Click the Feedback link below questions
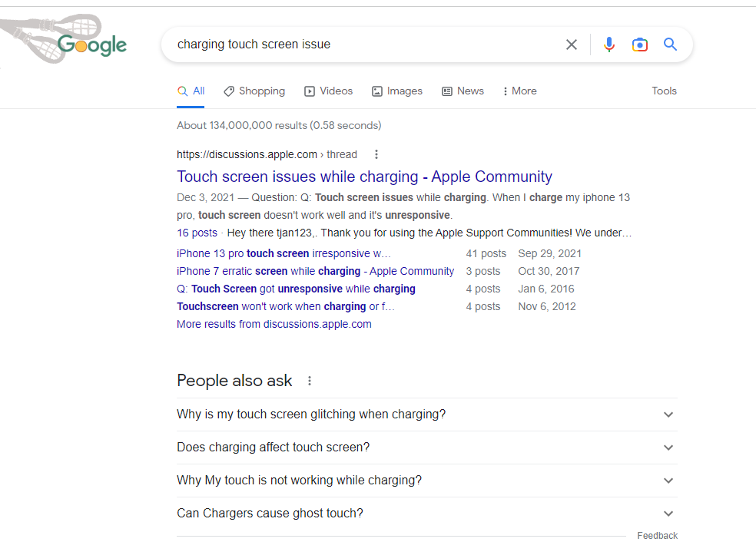Viewport: 756px width, 555px height. point(657,536)
